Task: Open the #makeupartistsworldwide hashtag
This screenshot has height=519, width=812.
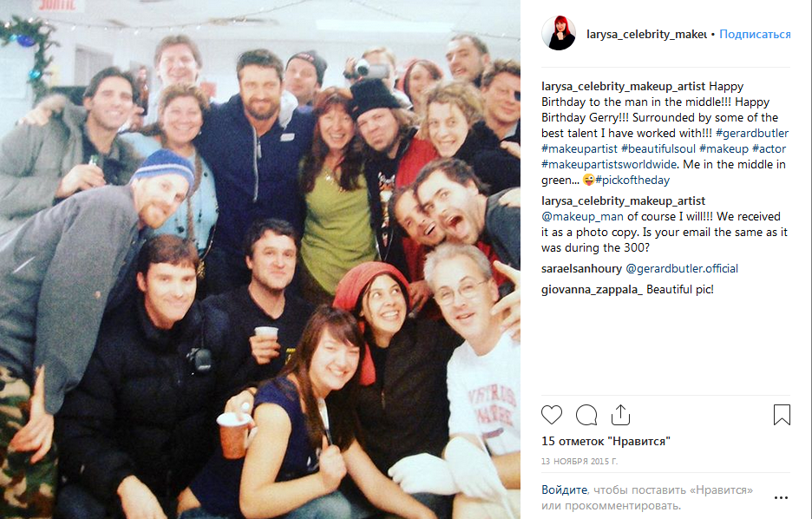Action: tap(609, 165)
